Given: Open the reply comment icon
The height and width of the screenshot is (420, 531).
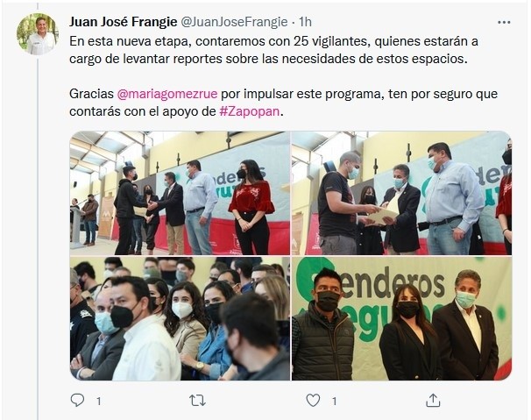Looking at the screenshot, I should (77, 401).
